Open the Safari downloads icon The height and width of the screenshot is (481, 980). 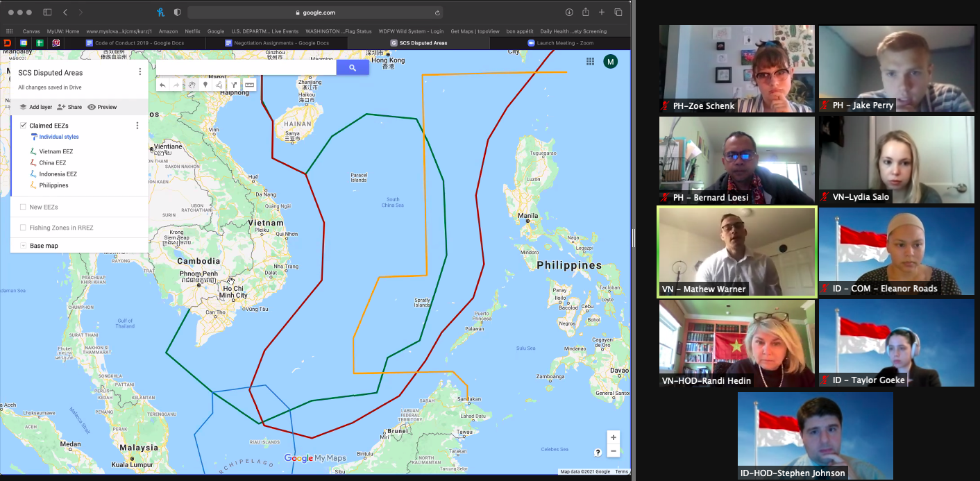569,12
